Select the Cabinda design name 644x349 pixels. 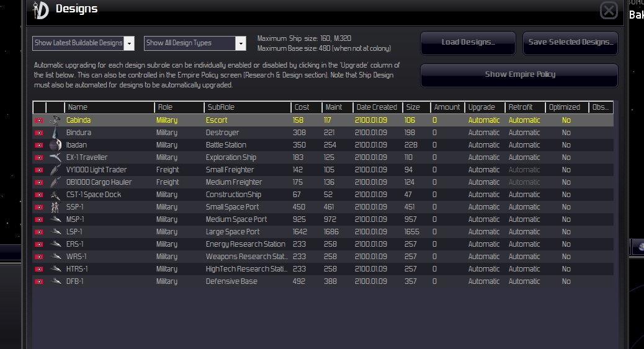[78, 120]
